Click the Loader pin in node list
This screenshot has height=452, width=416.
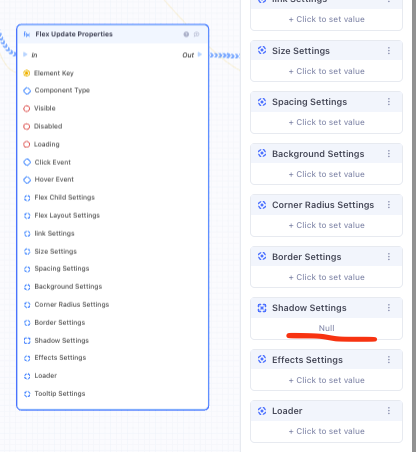pyautogui.click(x=27, y=376)
